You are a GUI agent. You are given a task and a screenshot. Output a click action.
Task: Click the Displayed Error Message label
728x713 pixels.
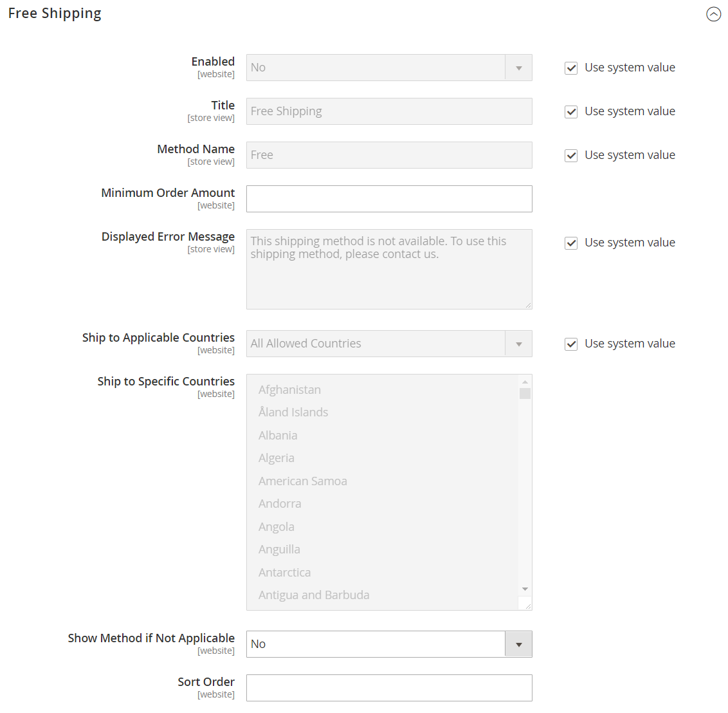pos(168,236)
